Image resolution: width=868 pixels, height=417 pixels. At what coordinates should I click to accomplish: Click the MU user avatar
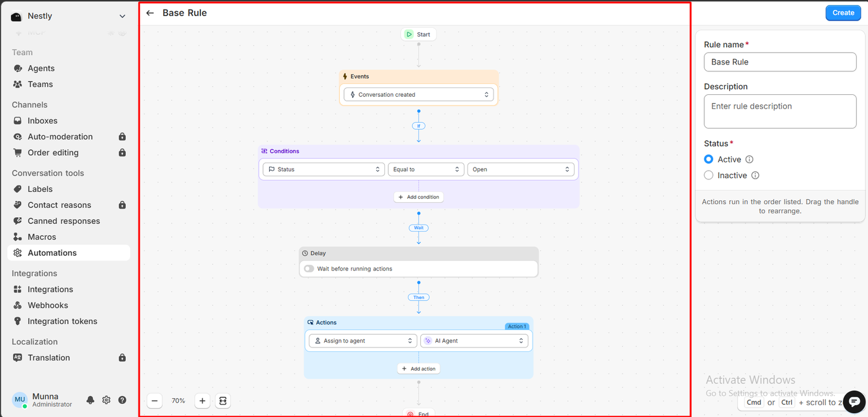(20, 400)
